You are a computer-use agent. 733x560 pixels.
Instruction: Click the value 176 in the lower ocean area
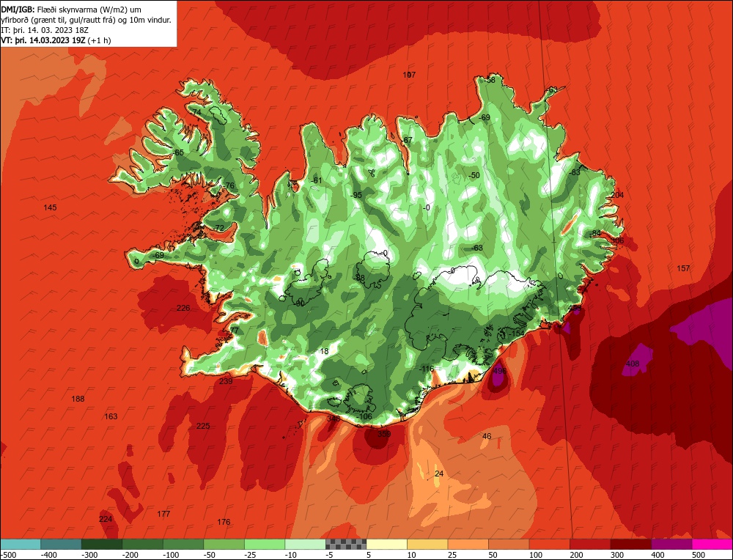click(224, 522)
